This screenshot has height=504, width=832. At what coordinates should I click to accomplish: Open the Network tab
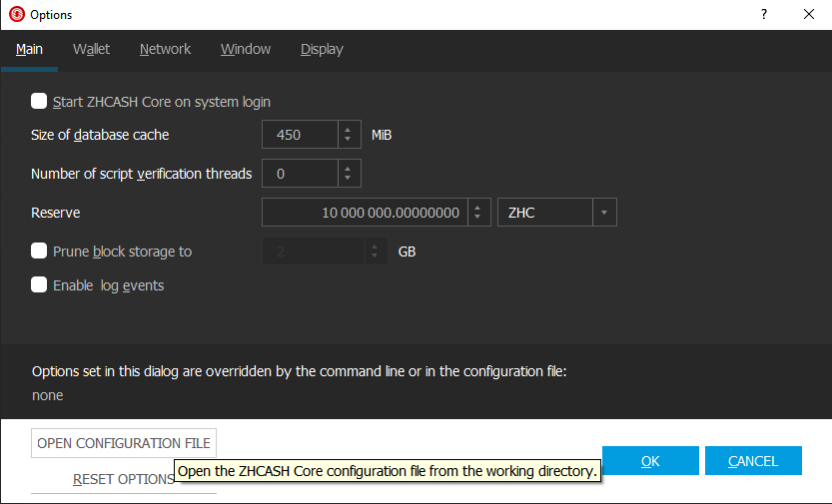[x=165, y=49]
